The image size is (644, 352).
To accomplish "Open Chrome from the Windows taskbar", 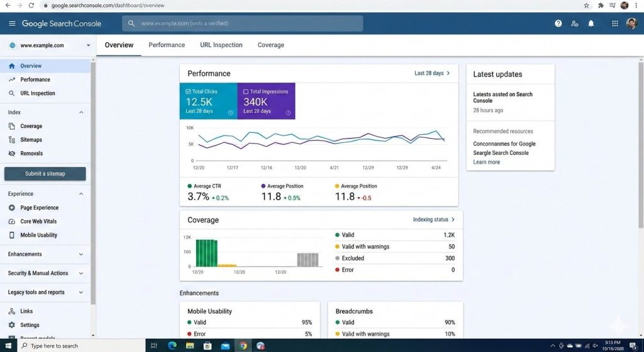I will 243,346.
